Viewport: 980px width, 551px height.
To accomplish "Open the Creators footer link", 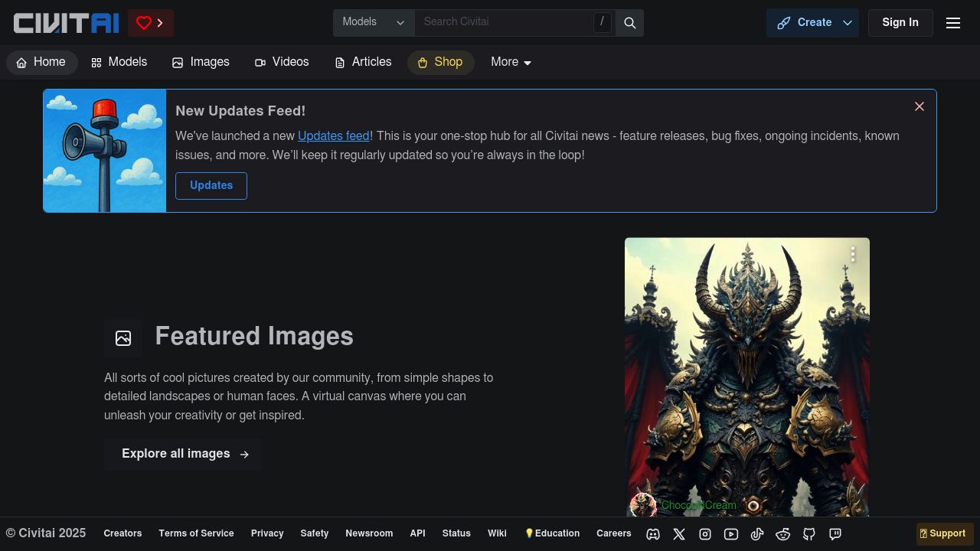I will (122, 534).
